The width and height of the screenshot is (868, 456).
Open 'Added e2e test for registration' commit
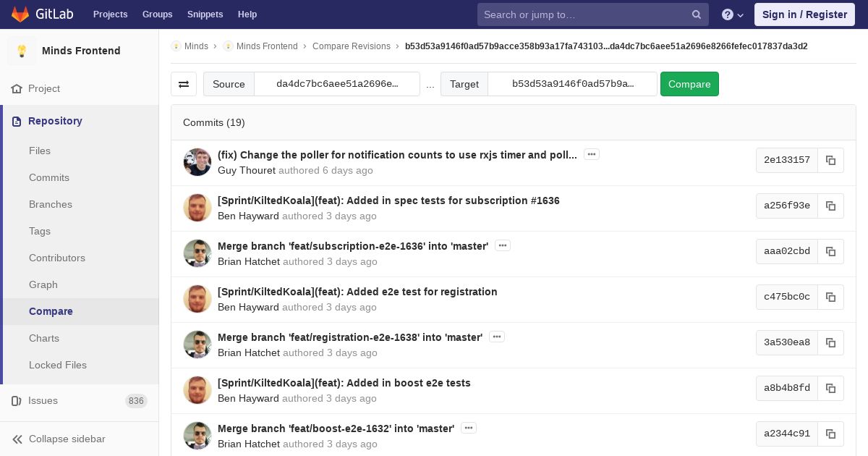pyautogui.click(x=357, y=292)
